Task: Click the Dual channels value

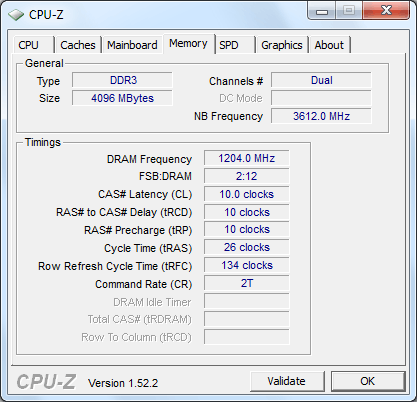Action: [321, 80]
